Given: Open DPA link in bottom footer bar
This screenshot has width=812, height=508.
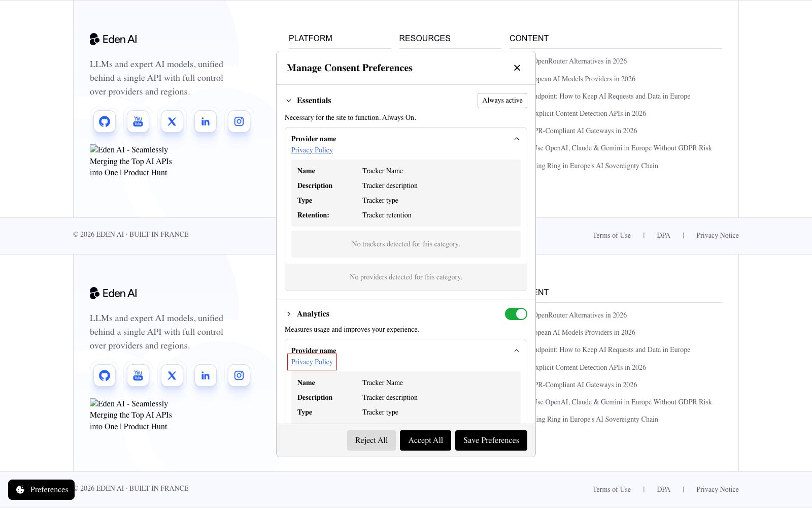Looking at the screenshot, I should coord(663,489).
